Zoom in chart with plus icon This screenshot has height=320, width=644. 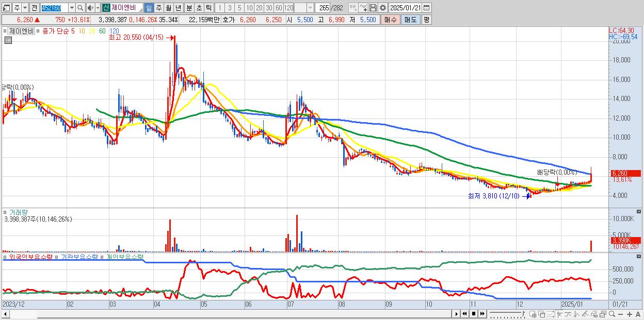coord(630,314)
